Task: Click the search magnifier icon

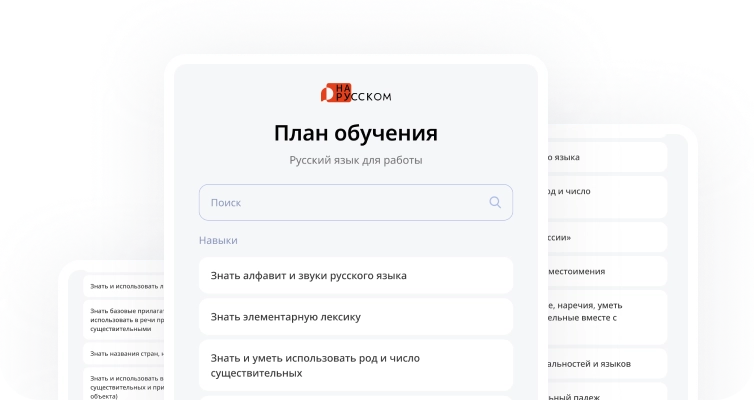Action: (494, 202)
